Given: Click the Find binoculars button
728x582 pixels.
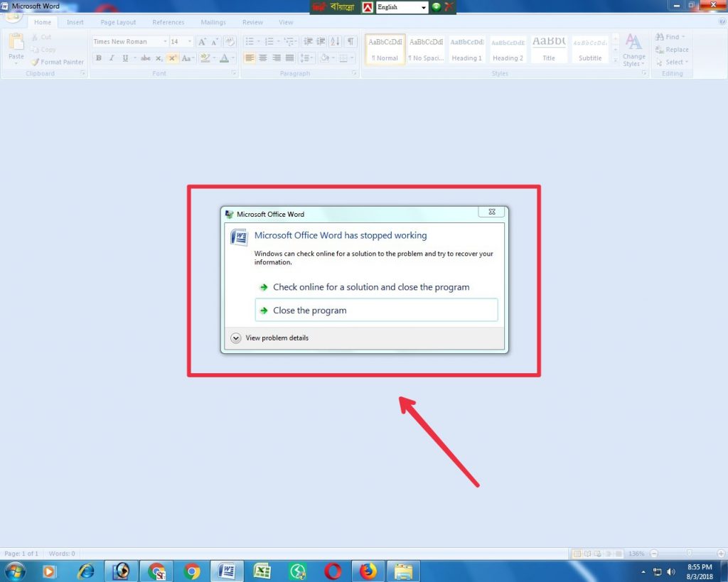Looking at the screenshot, I should [x=670, y=37].
